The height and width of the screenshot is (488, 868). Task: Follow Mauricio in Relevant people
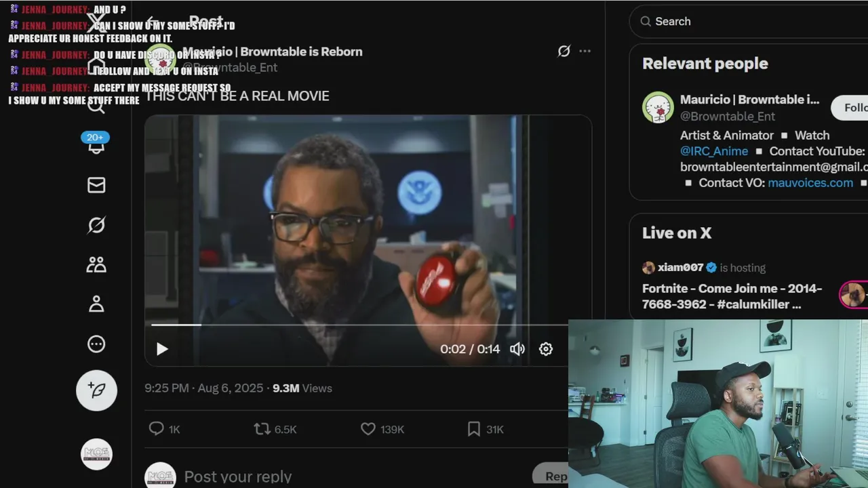coord(850,108)
